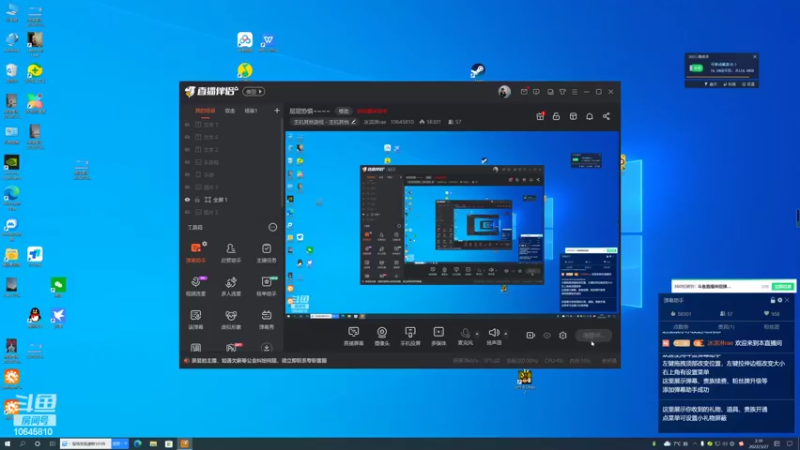Click the pencil icon beside the stream category
The image size is (800, 450).
point(353,122)
